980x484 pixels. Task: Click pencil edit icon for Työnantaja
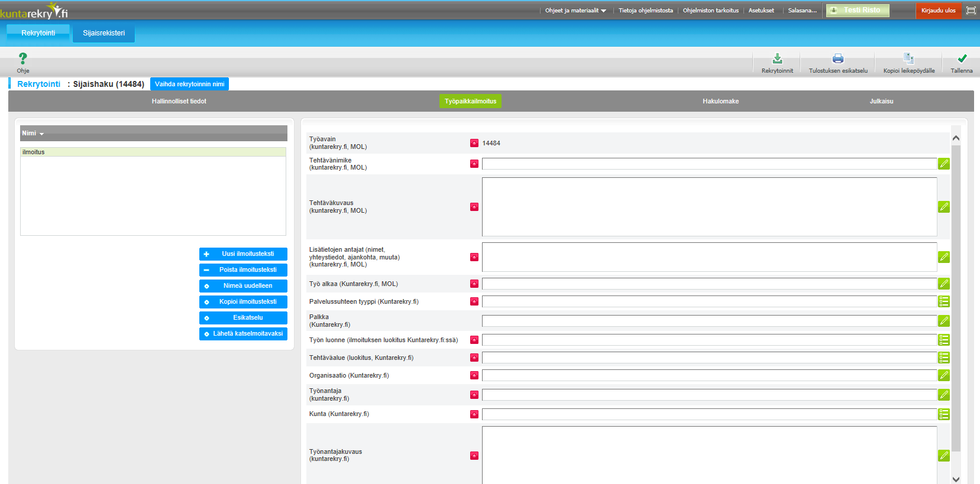click(x=944, y=395)
